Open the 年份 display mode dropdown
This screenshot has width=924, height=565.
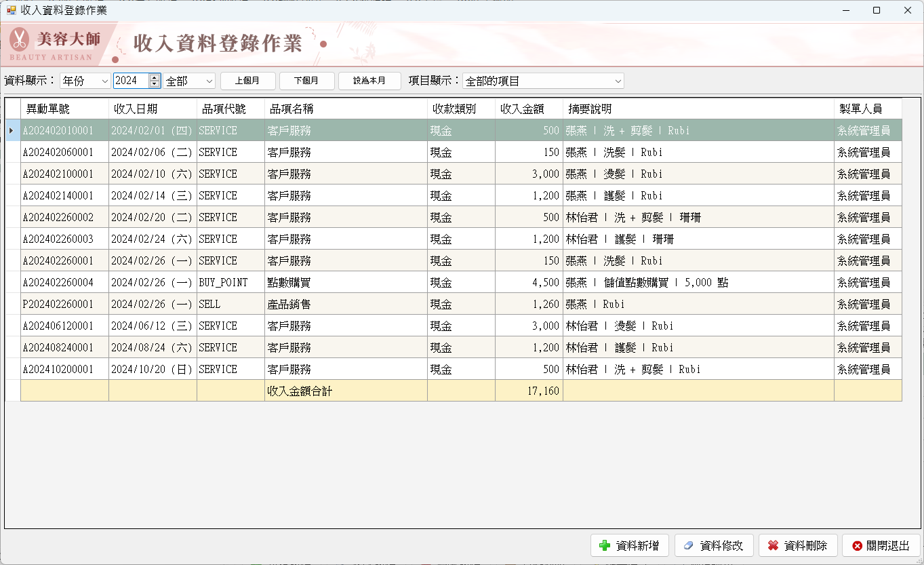pos(85,81)
